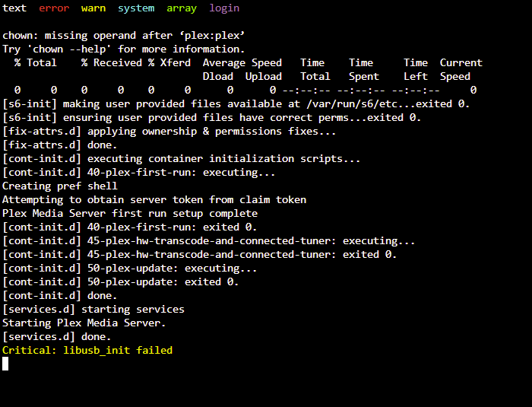
Task: Select the yellow 'warn' legend label
Action: coord(93,8)
